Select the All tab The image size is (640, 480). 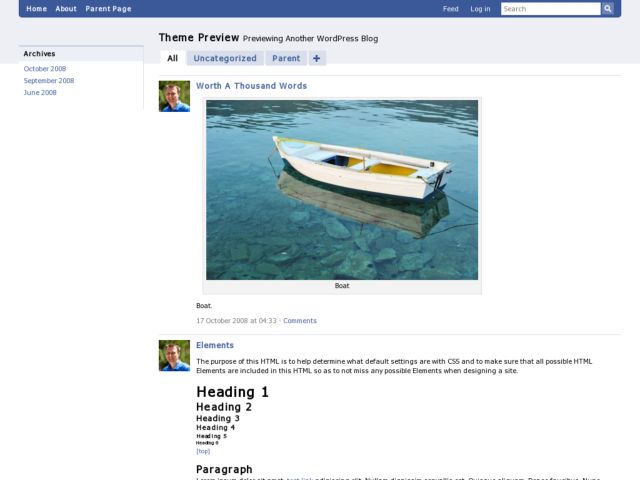(x=173, y=58)
